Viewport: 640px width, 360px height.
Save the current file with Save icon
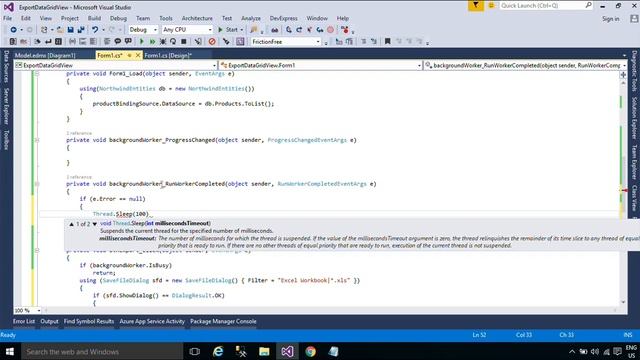click(70, 30)
